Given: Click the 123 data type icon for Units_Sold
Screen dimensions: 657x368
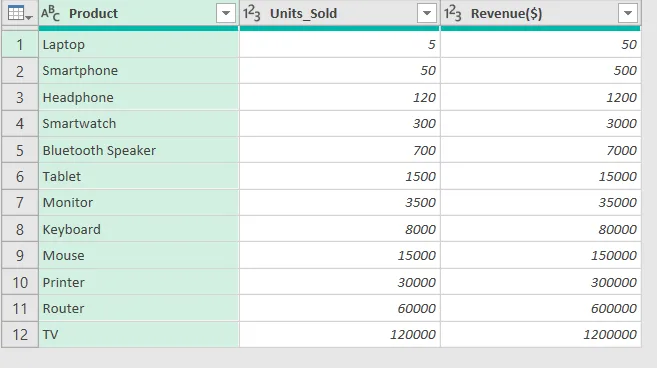Looking at the screenshot, I should 251,13.
